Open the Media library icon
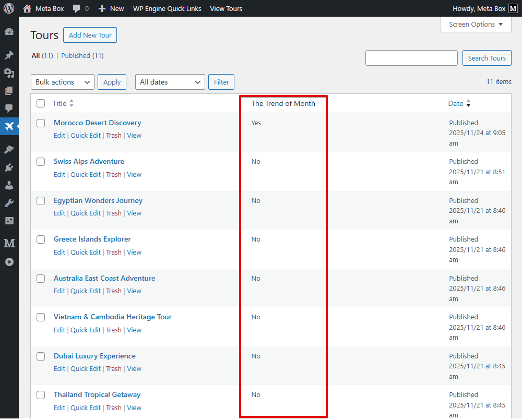 [9, 73]
